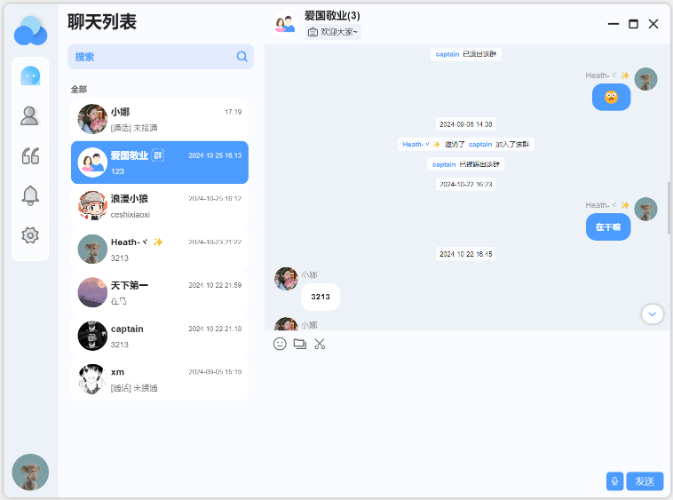Open the group announcement 欢迎大家~

click(333, 32)
